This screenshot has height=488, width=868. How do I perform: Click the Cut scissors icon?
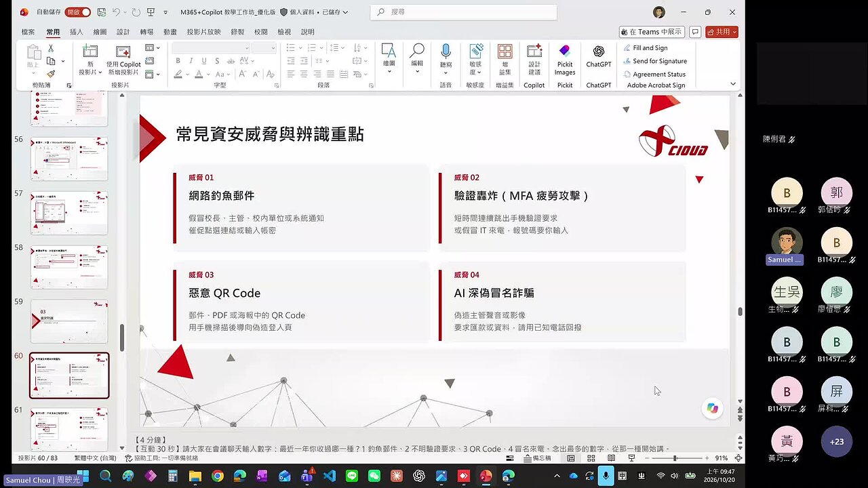pyautogui.click(x=51, y=48)
